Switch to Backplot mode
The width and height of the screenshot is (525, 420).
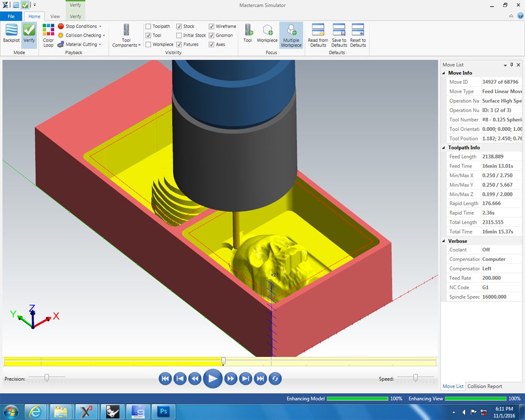pos(12,34)
